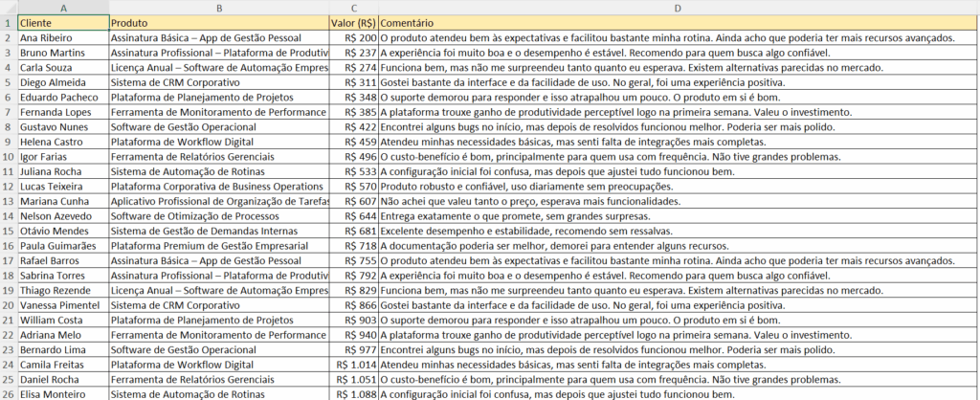Select the cell 'Elisa Monteiro'
This screenshot has height=400, width=980.
(x=64, y=394)
